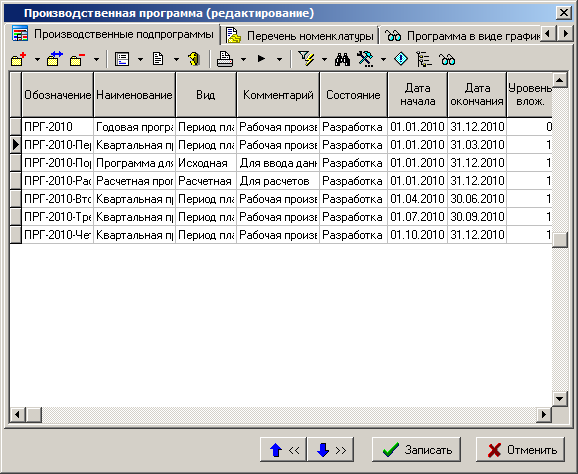Click the blue up arrow << button
The image size is (578, 474).
coord(283,450)
